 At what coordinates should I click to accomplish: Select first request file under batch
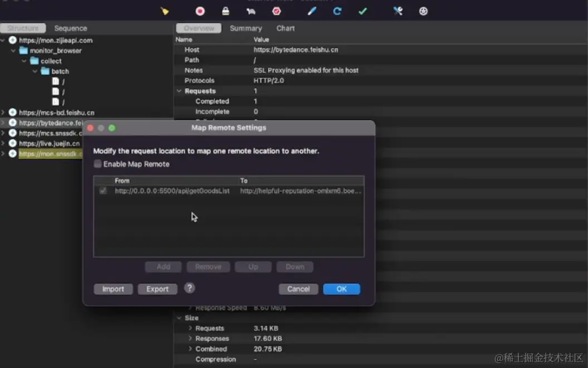56,81
